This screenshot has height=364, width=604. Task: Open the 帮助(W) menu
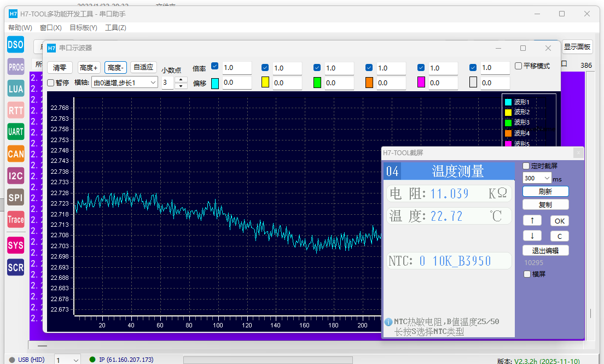click(x=20, y=28)
